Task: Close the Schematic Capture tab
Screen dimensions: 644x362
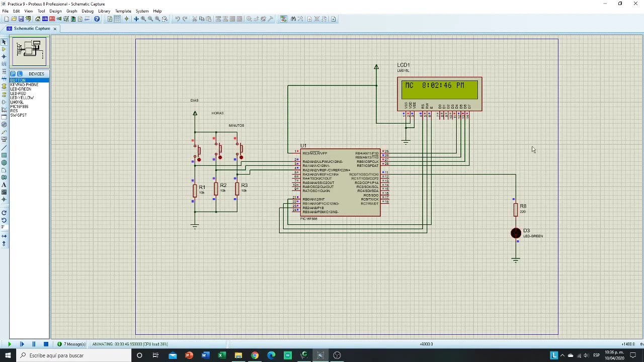Action: [x=55, y=29]
